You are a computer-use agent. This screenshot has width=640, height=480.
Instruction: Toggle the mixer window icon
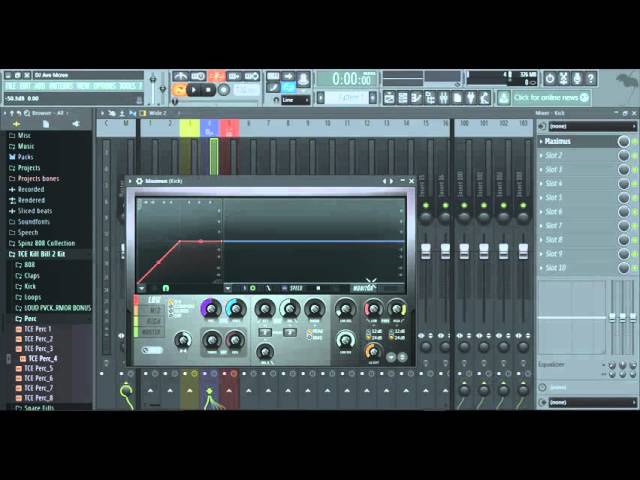pos(443,98)
